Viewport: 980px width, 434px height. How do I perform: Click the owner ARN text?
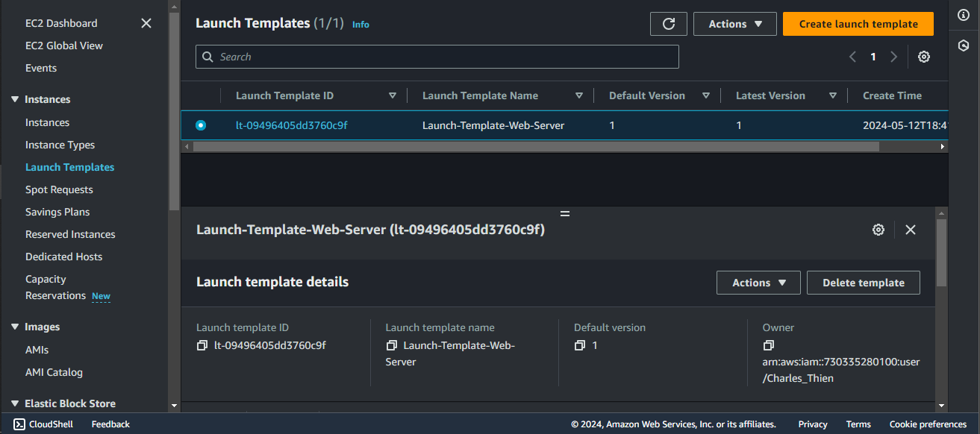[x=841, y=370]
